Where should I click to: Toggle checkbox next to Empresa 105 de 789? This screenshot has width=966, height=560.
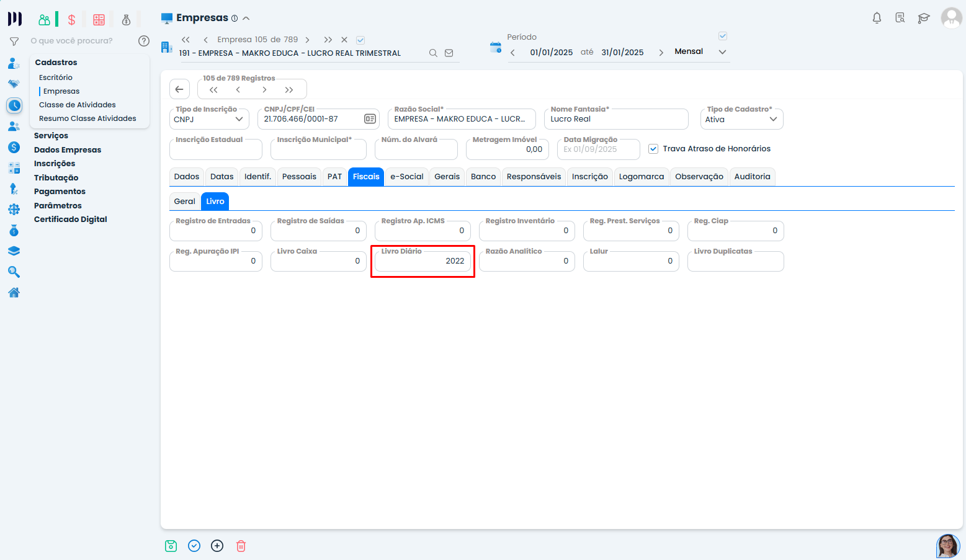tap(360, 40)
